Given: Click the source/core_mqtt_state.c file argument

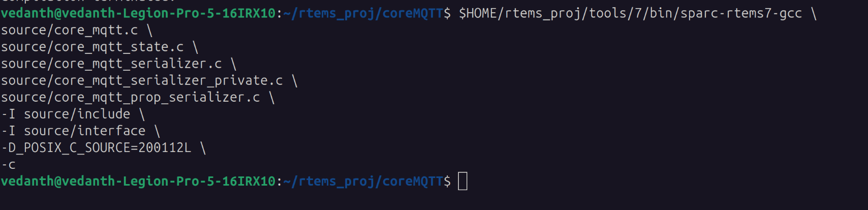Looking at the screenshot, I should coord(92,47).
